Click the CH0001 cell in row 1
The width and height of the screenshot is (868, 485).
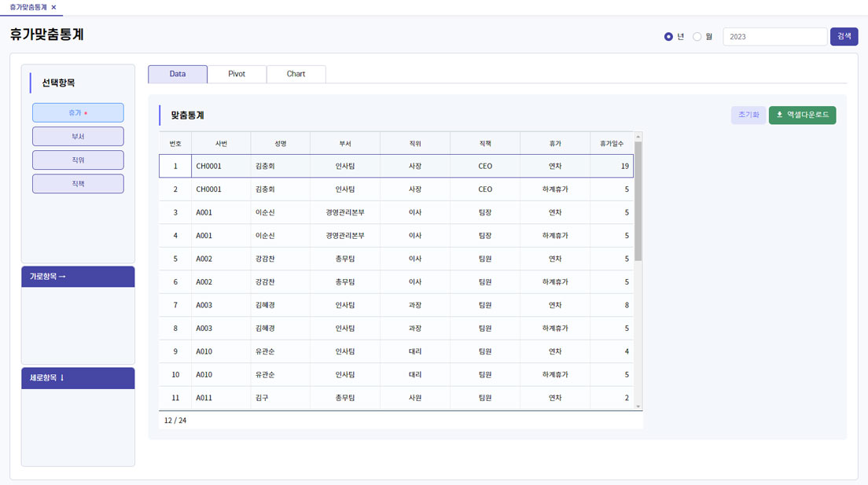click(x=222, y=166)
